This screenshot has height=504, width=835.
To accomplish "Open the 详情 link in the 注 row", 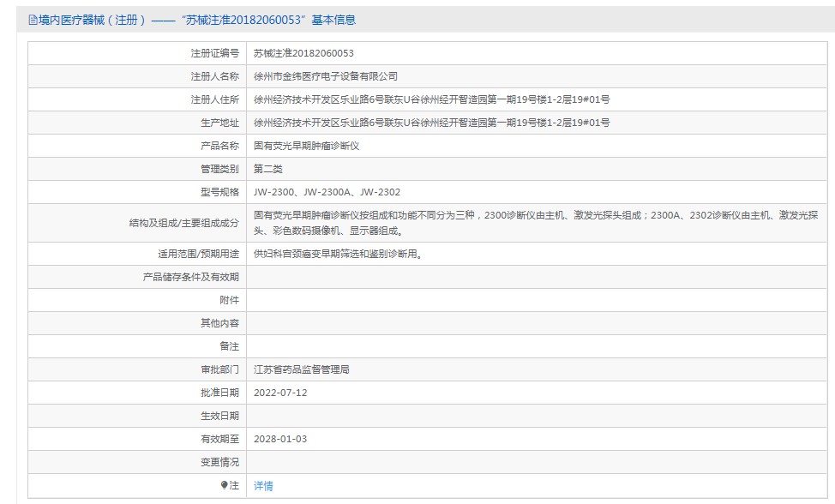I will [x=263, y=485].
